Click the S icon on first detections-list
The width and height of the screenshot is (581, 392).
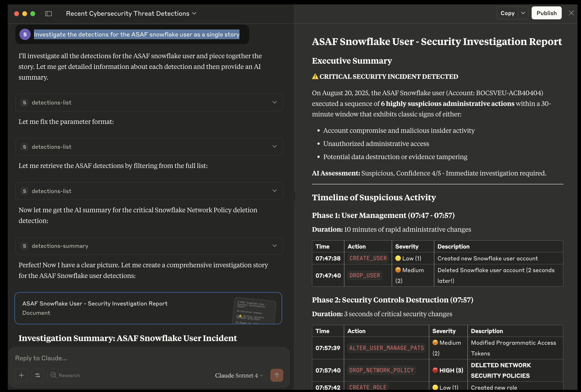click(x=25, y=103)
